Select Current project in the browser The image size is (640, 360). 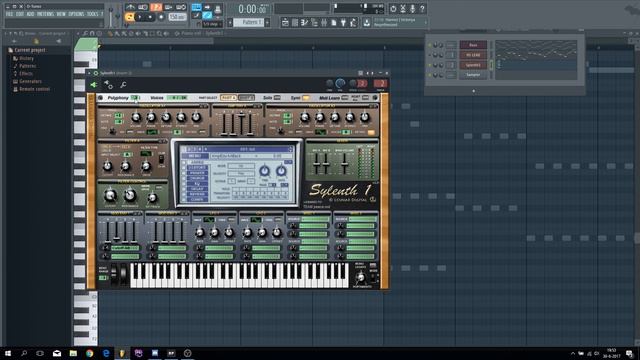[x=29, y=50]
